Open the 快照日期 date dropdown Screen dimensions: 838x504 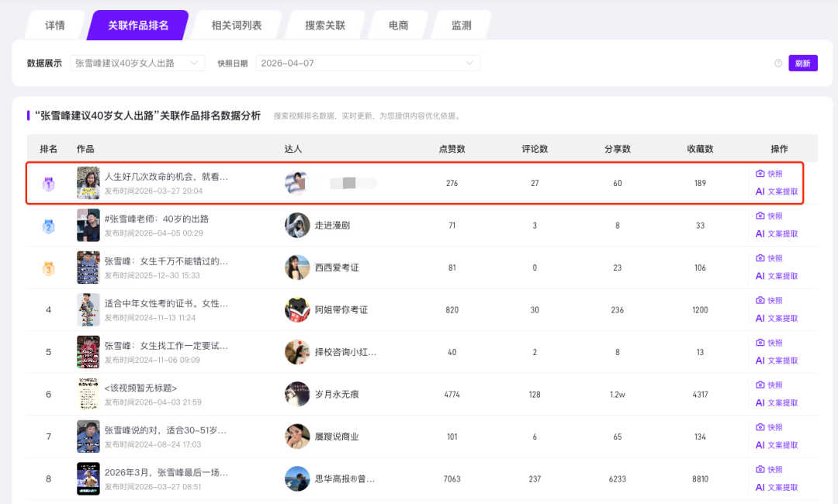pos(367,64)
